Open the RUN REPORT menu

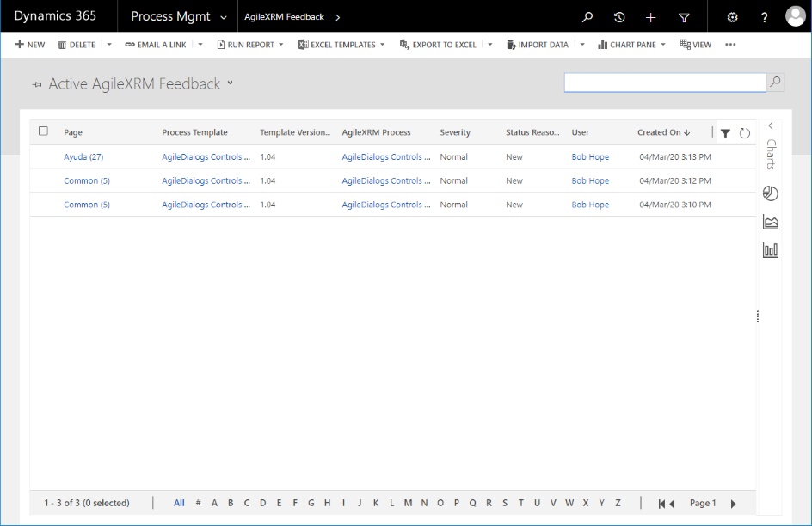250,45
